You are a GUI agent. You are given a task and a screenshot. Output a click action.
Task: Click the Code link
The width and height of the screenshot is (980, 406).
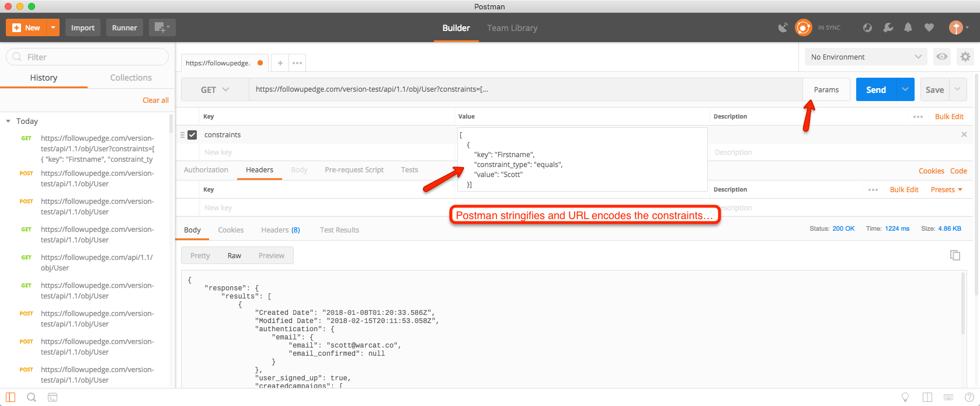pos(958,171)
